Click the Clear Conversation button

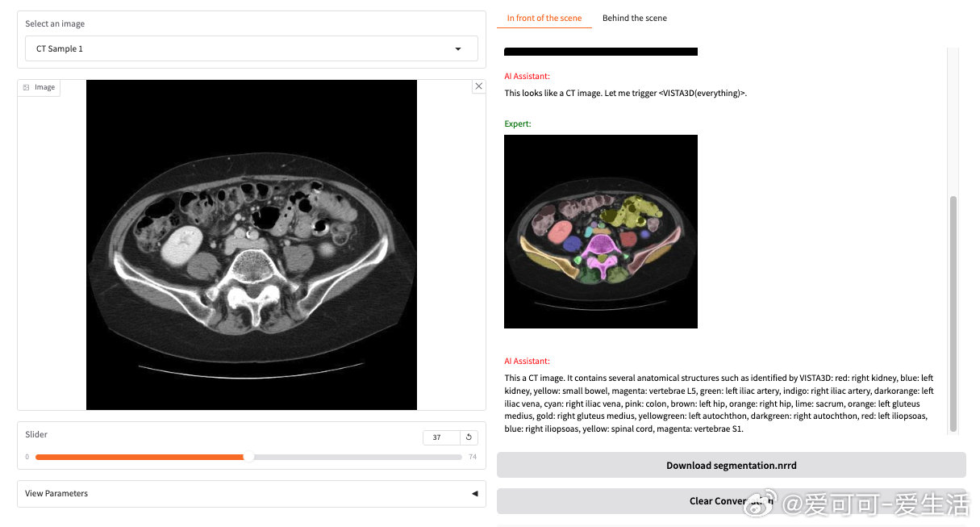coord(731,500)
